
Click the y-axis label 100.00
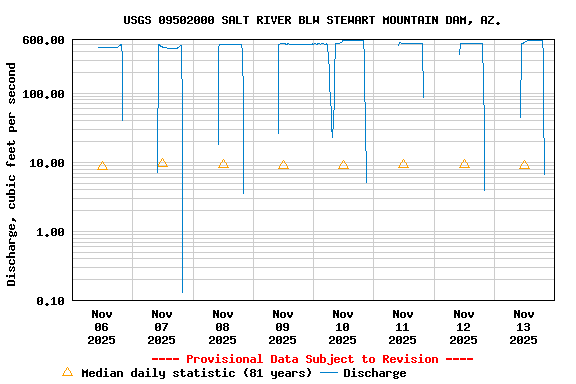point(43,94)
